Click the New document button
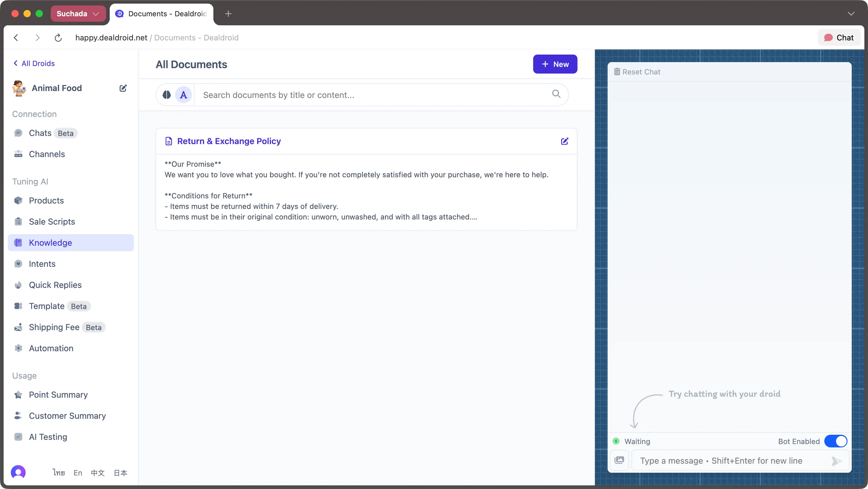This screenshot has width=868, height=489. [555, 64]
